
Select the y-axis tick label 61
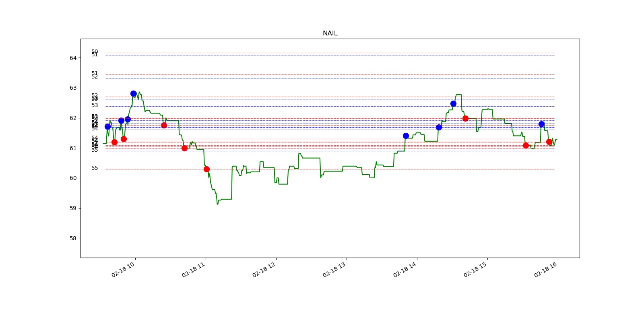pos(73,148)
